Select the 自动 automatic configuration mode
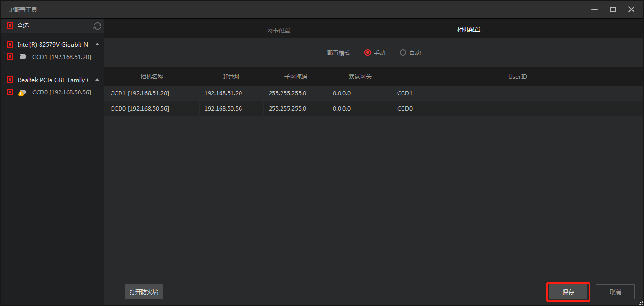This screenshot has width=644, height=306. click(x=403, y=53)
